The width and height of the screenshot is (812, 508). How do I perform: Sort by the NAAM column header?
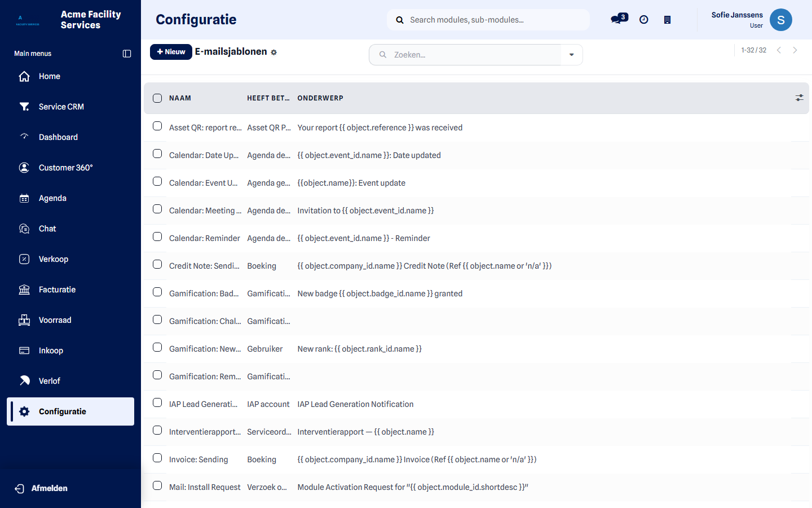tap(180, 98)
